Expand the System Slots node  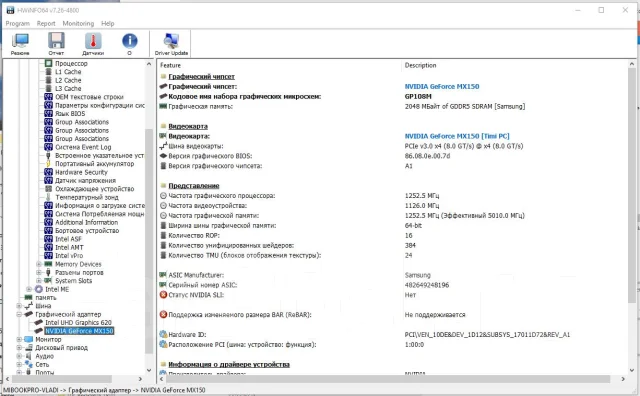[39, 281]
